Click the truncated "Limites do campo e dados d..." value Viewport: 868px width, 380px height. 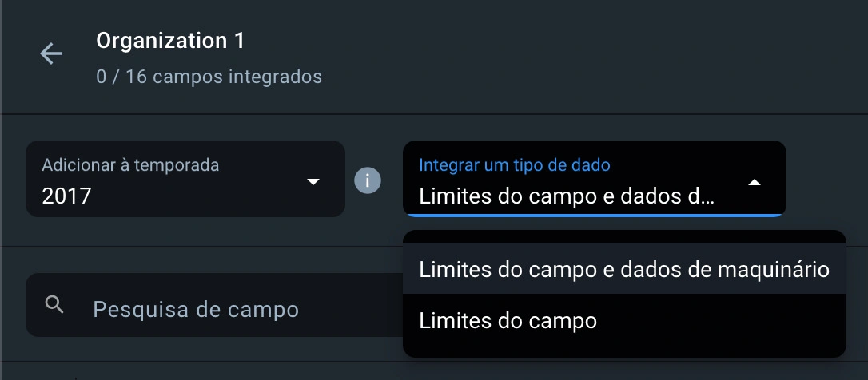pos(566,196)
